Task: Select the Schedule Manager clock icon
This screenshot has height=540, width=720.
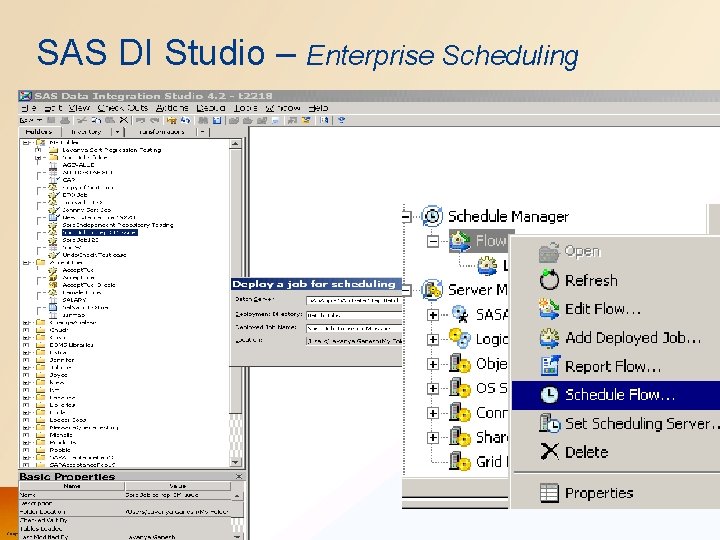Action: click(x=432, y=216)
